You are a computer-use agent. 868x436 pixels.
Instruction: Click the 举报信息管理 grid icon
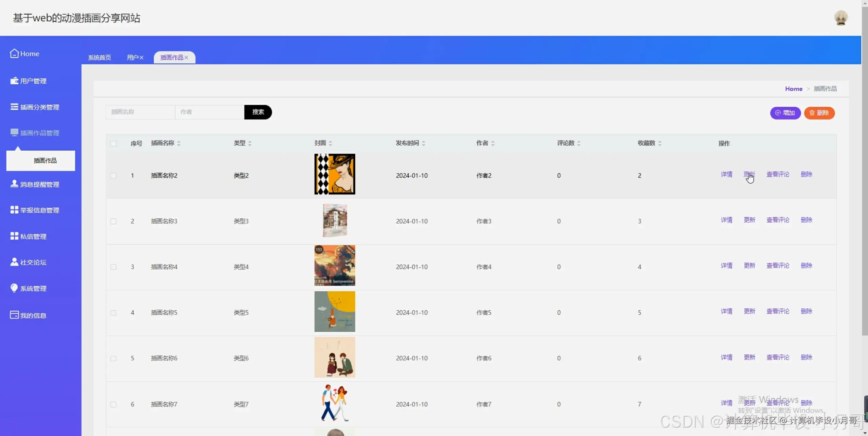click(14, 210)
